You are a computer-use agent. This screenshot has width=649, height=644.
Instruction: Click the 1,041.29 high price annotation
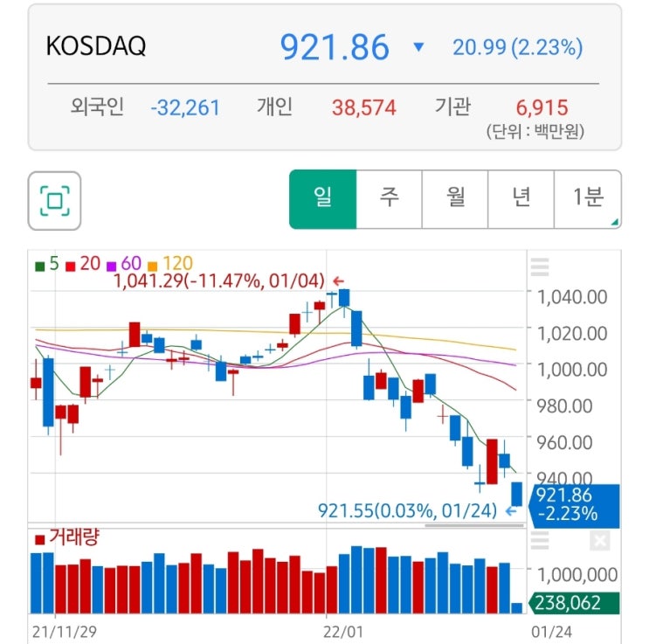[x=218, y=281]
